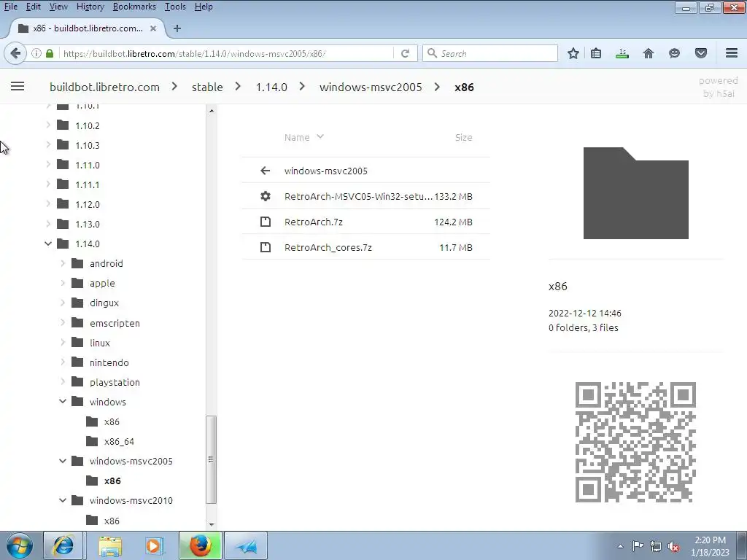
Task: Show site information icon in address bar
Action: pos(36,53)
